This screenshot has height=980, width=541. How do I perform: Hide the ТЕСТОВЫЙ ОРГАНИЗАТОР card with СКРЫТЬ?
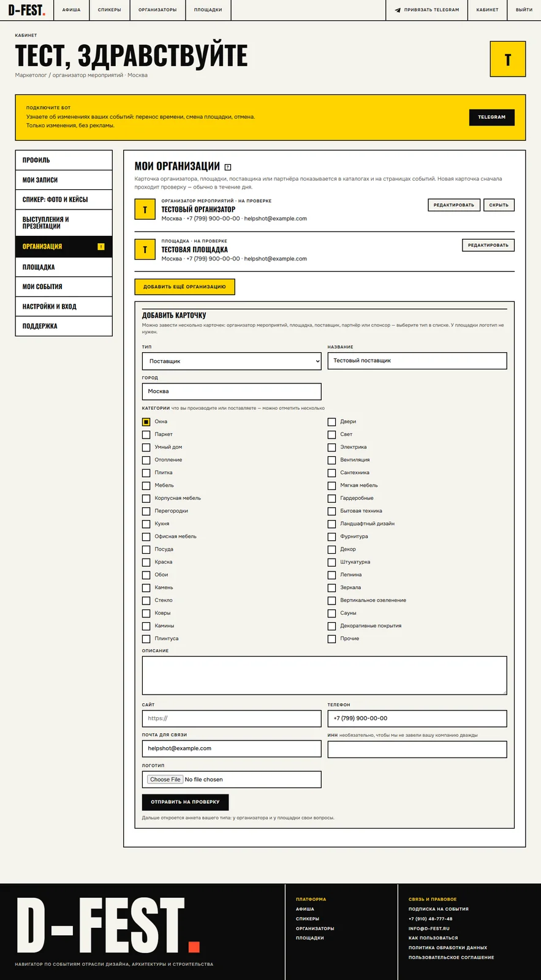point(499,205)
